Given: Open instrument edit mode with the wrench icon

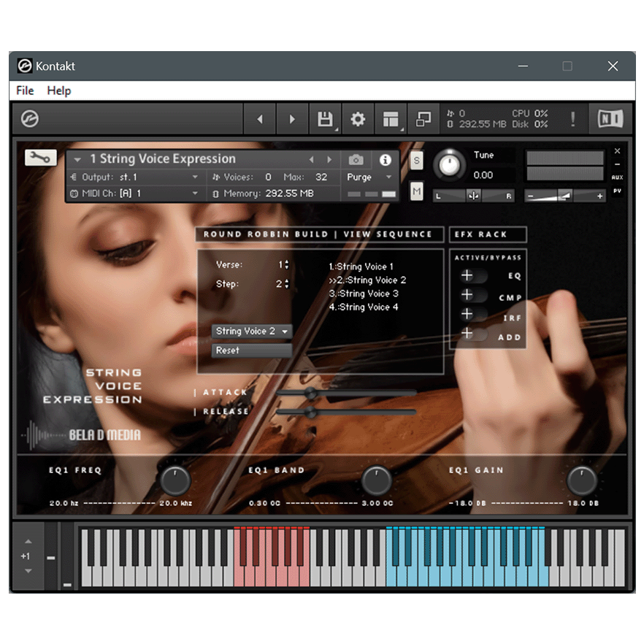Looking at the screenshot, I should click(40, 157).
